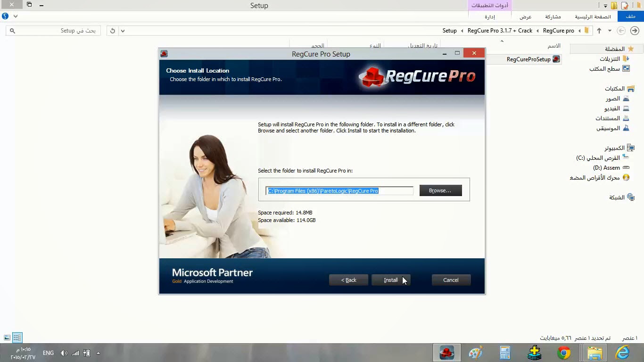Open address bar history dropdown
This screenshot has height=362, width=644.
click(x=123, y=31)
